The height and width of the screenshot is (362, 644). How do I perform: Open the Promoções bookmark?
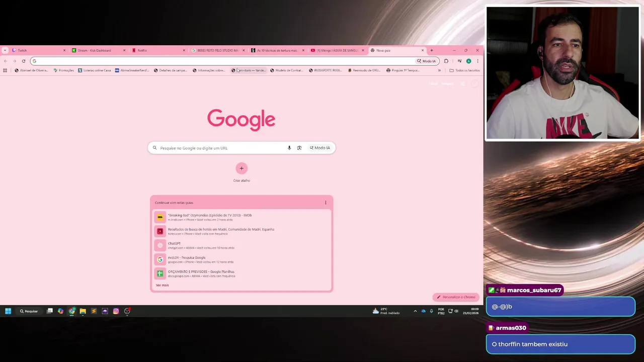(63, 70)
